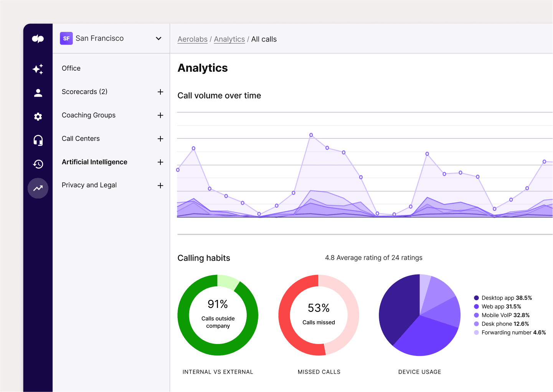Open the Aerolabs breadcrumb link
The height and width of the screenshot is (392, 553).
(x=192, y=39)
